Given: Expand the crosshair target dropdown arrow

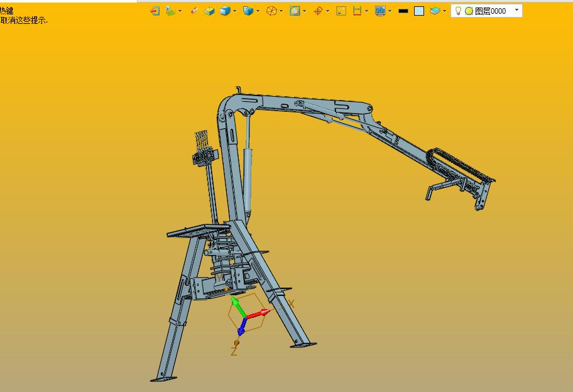Looking at the screenshot, I should (327, 11).
